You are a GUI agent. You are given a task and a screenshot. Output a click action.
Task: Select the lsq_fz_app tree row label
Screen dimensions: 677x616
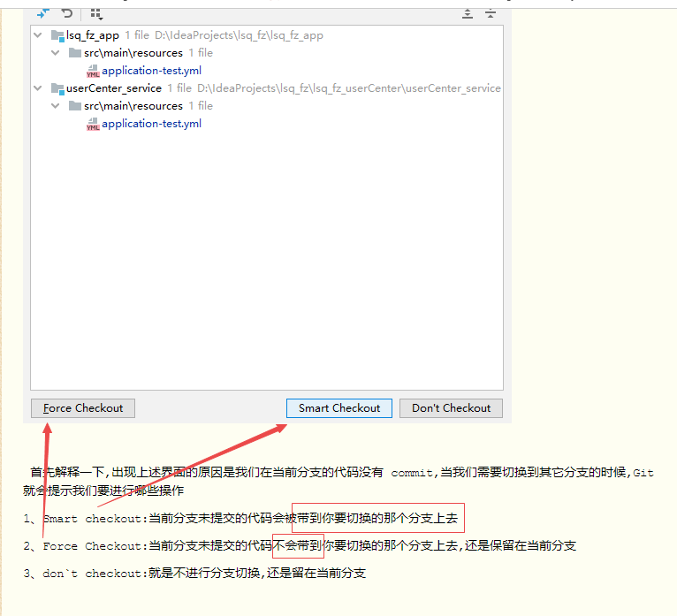point(93,35)
